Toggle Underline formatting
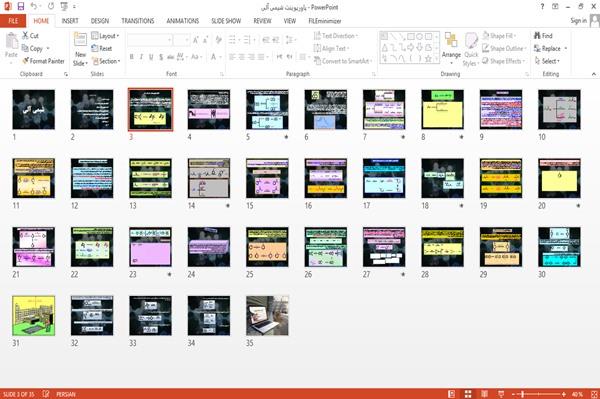This screenshot has height=399, width=600. coord(151,57)
